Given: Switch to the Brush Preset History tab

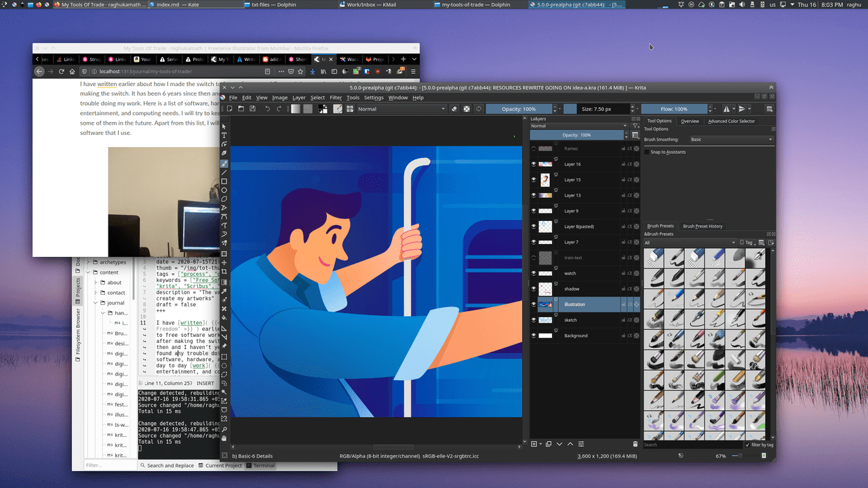Looking at the screenshot, I should point(703,226).
